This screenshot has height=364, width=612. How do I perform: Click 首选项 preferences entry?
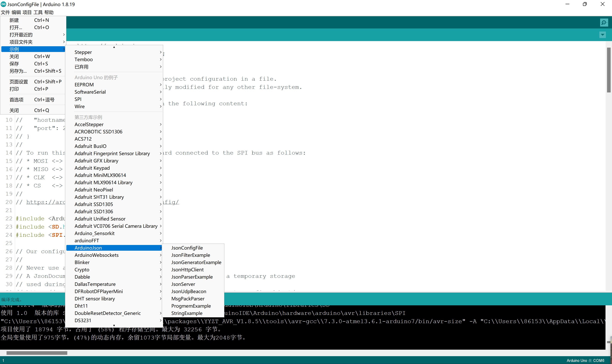[16, 100]
